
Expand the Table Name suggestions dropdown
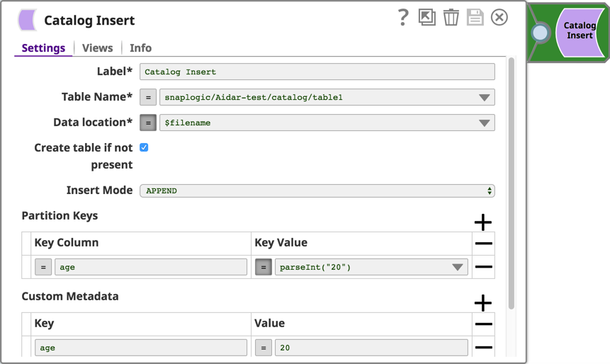[x=484, y=98]
